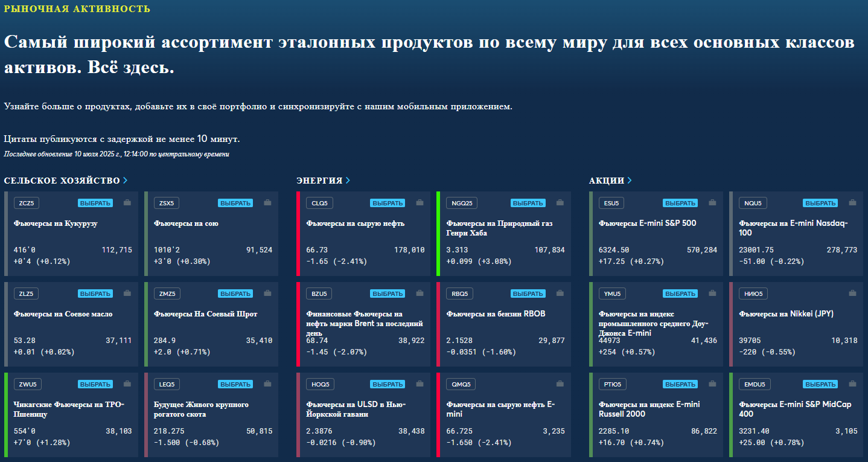Image resolution: width=868 pixels, height=462 pixels.
Task: Click the 570,284 volume on ESU5 card
Action: pyautogui.click(x=702, y=250)
